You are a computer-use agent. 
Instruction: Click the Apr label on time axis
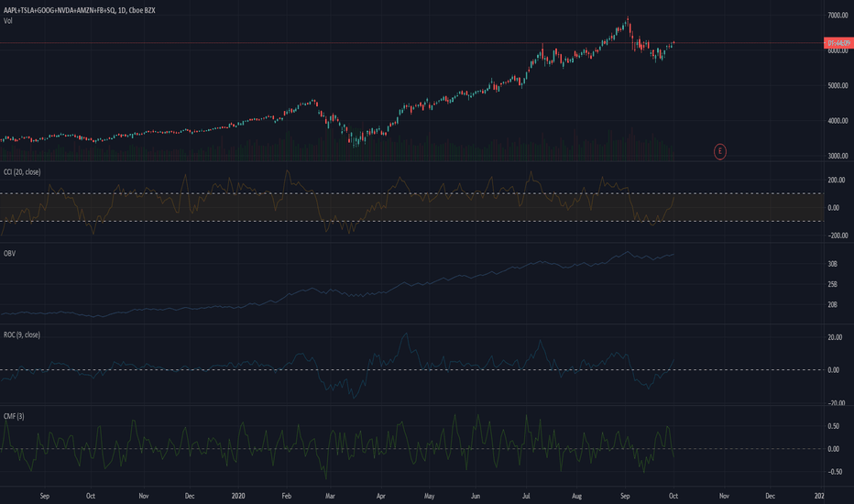coord(380,496)
